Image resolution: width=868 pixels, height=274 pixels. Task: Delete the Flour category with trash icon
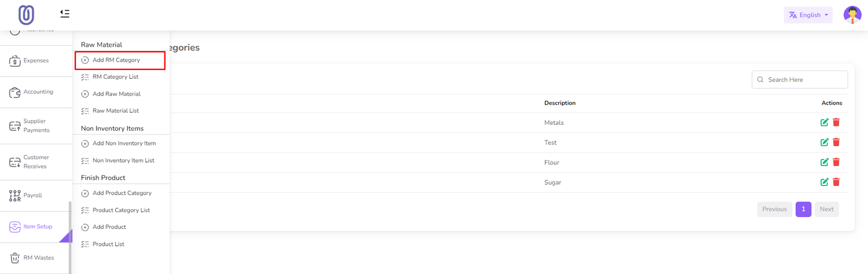coord(836,162)
